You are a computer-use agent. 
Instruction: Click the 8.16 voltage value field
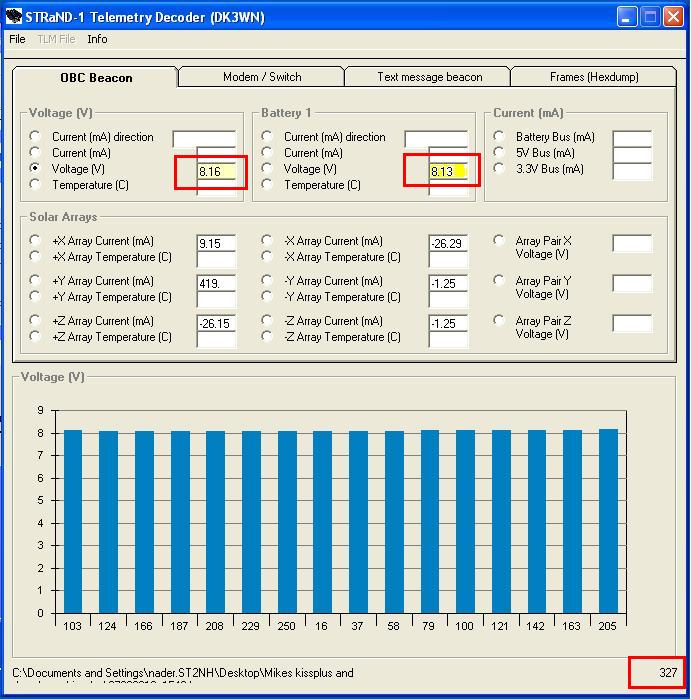216,171
